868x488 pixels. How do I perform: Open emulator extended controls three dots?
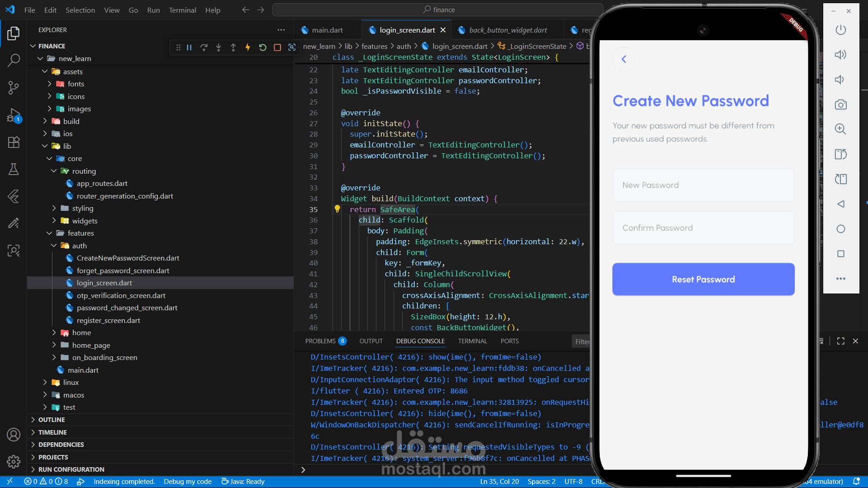(840, 279)
